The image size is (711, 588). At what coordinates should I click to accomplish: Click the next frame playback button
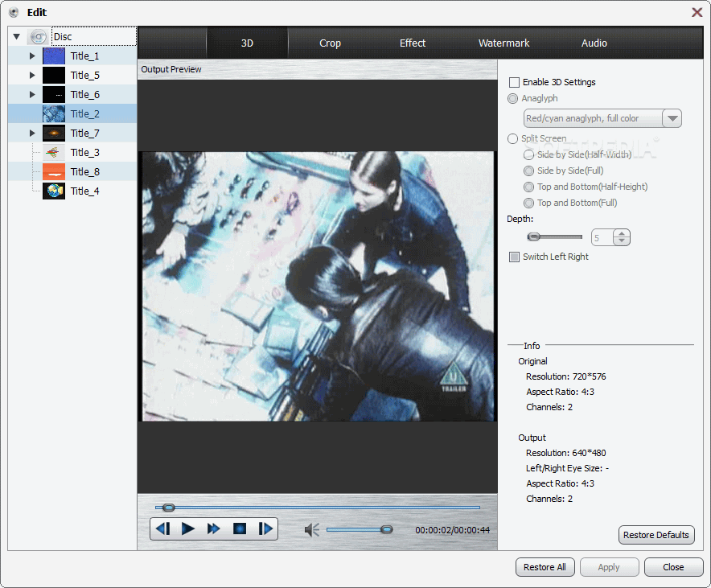tap(265, 528)
